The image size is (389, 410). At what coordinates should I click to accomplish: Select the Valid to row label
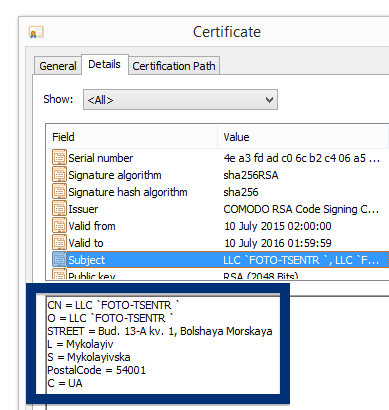(x=86, y=243)
